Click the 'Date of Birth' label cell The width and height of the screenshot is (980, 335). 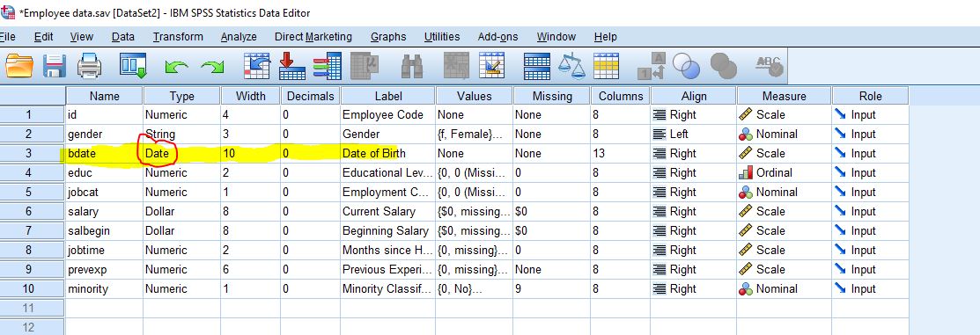[x=388, y=154]
